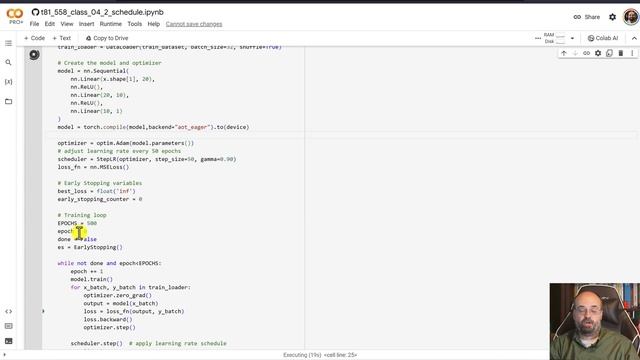Collapse the header with chevron up
The image size is (640, 360).
pos(634,38)
